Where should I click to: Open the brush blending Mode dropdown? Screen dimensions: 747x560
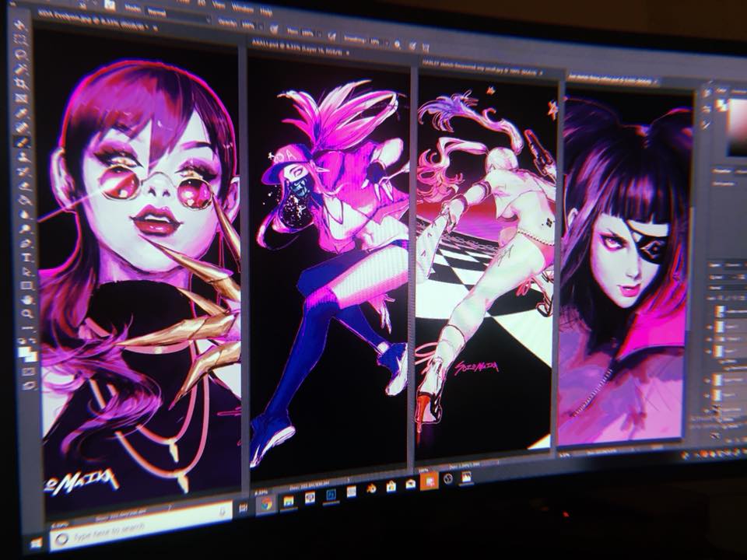(179, 15)
